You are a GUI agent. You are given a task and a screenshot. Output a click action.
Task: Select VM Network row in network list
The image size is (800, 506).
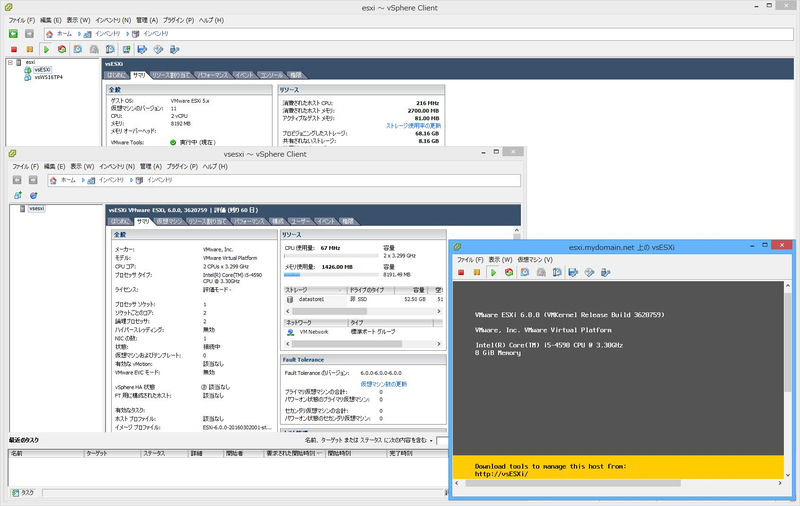click(363, 332)
